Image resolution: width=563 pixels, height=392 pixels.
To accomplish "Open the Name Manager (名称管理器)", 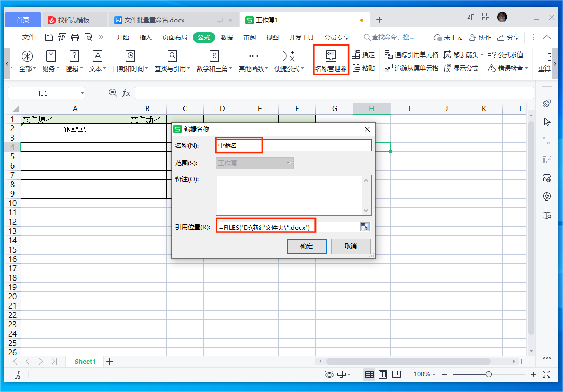I will click(331, 61).
